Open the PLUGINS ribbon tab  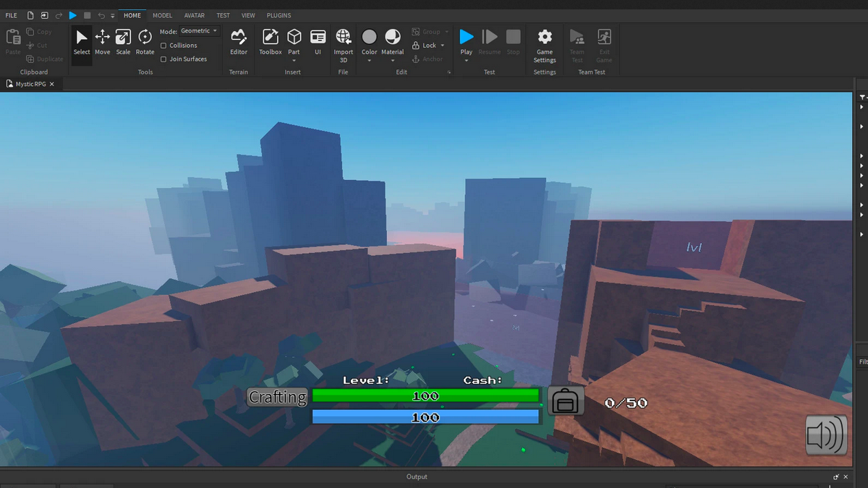coord(278,15)
